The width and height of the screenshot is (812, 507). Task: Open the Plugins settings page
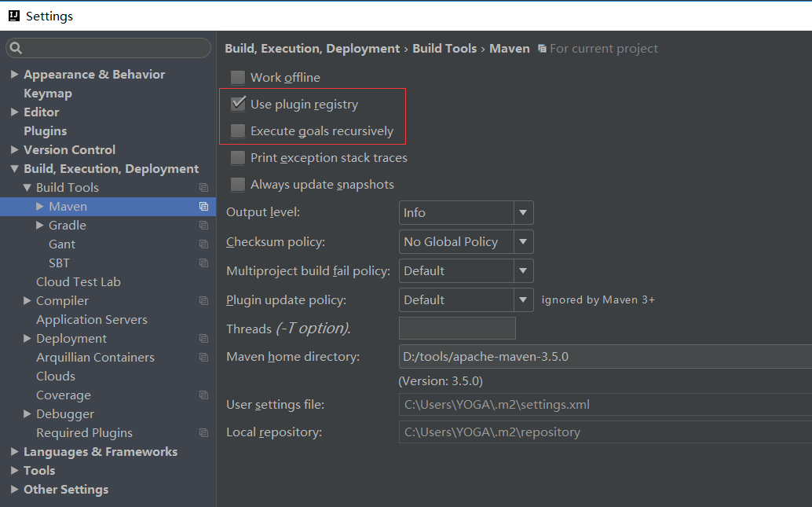[x=45, y=131]
